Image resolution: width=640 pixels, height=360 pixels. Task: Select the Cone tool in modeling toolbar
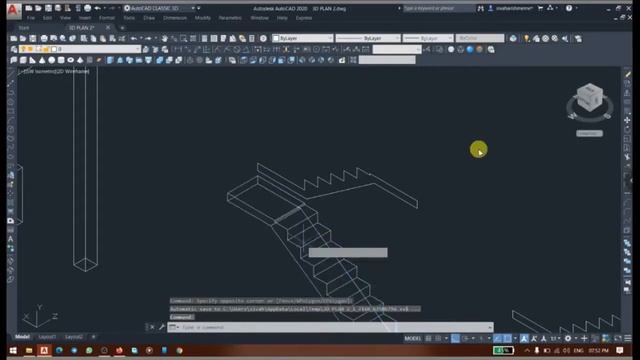[42, 60]
